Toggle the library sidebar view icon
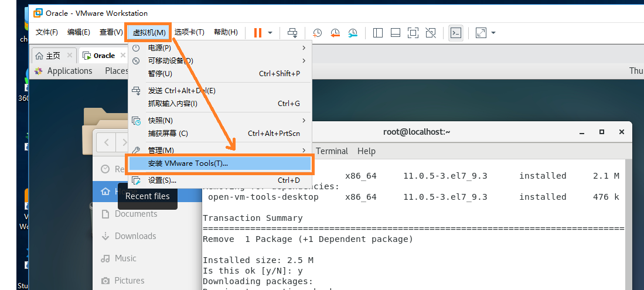The width and height of the screenshot is (644, 290). (x=378, y=33)
